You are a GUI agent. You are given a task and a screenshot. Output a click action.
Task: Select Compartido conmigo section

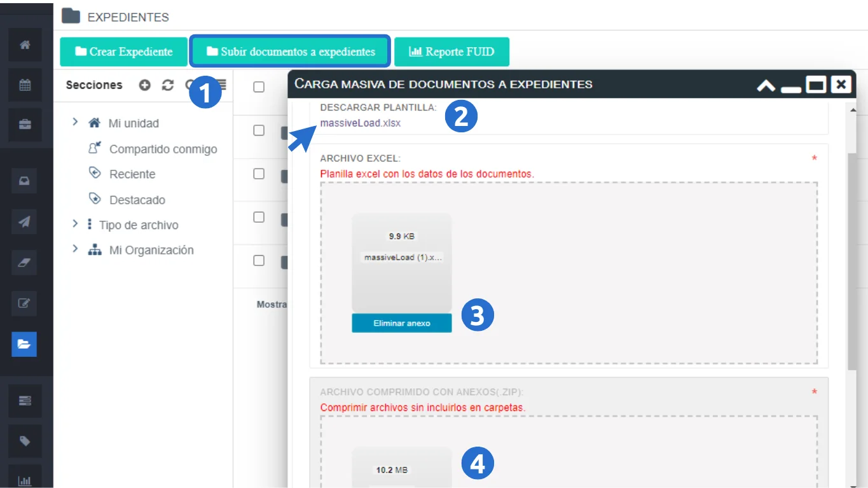tap(163, 149)
